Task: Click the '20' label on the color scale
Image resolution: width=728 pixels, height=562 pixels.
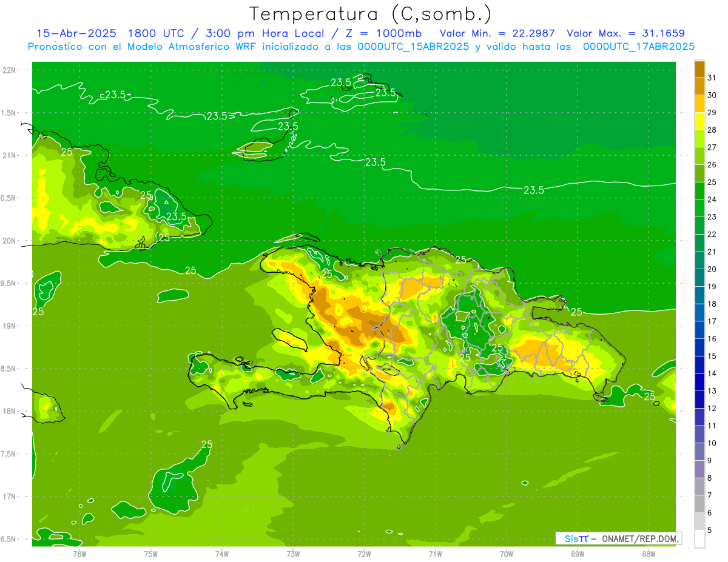Action: (712, 269)
